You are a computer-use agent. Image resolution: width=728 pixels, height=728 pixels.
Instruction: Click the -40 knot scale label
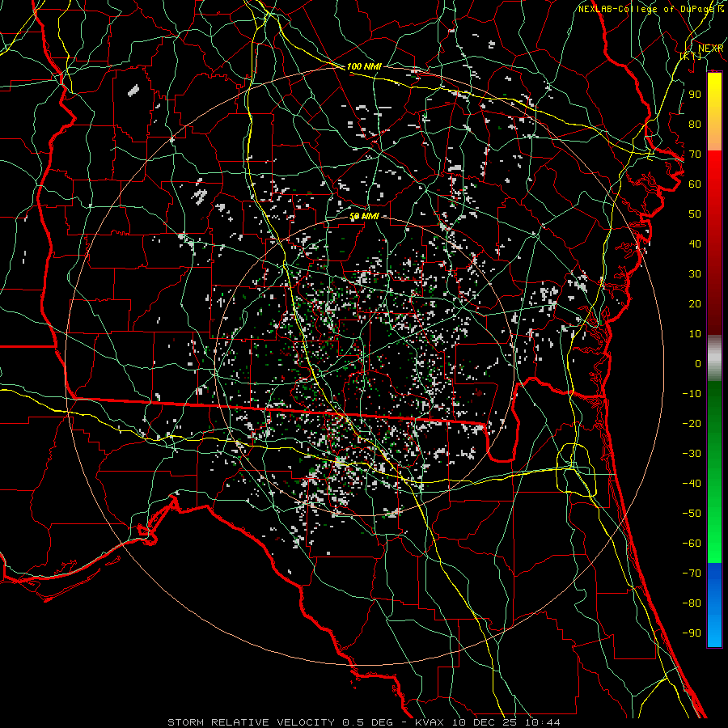pyautogui.click(x=692, y=484)
